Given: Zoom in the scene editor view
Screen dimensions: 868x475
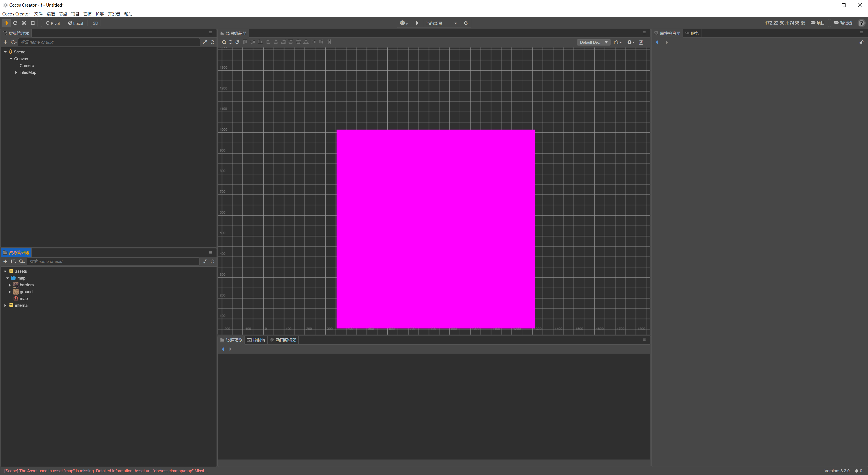Looking at the screenshot, I should click(x=224, y=42).
